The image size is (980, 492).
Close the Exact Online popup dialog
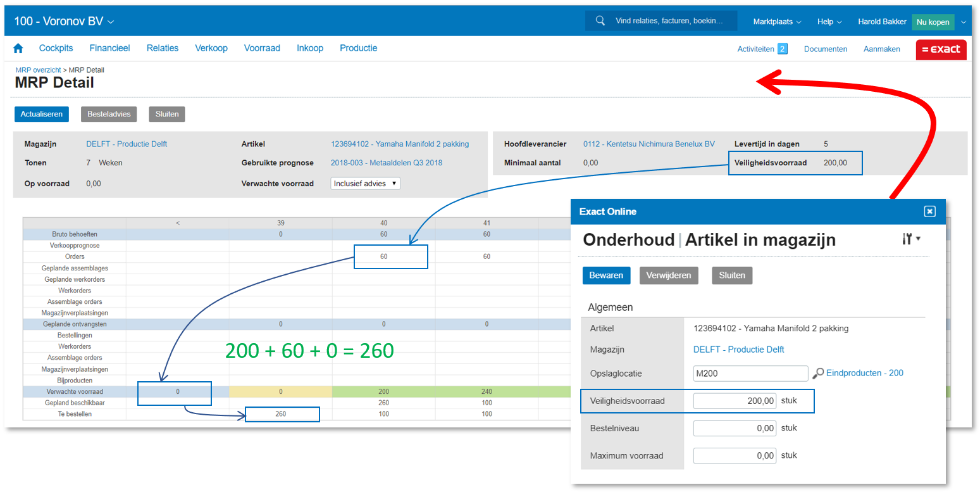(929, 211)
